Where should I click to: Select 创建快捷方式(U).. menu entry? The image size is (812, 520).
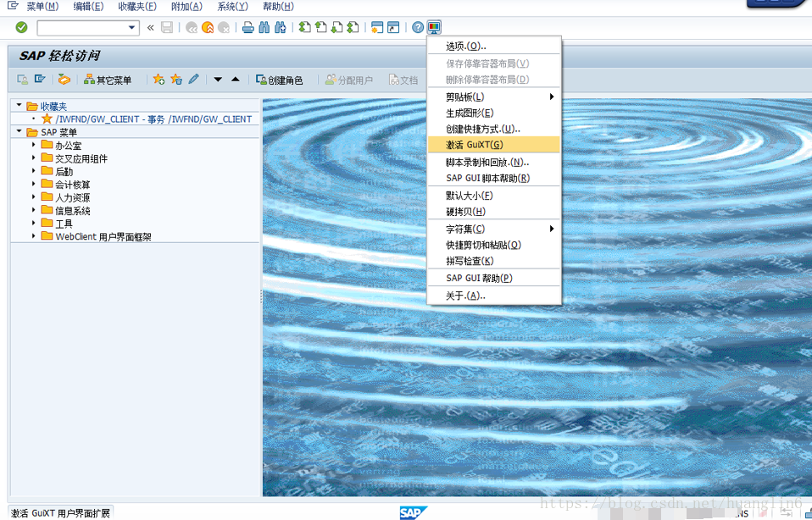click(494, 129)
